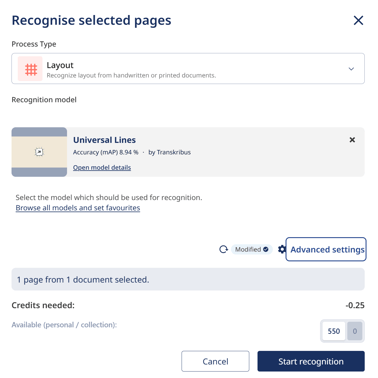Start recognition
The height and width of the screenshot is (378, 378).
tap(311, 361)
